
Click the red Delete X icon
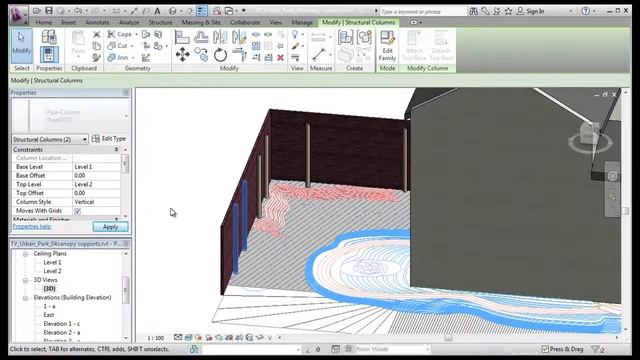click(280, 58)
